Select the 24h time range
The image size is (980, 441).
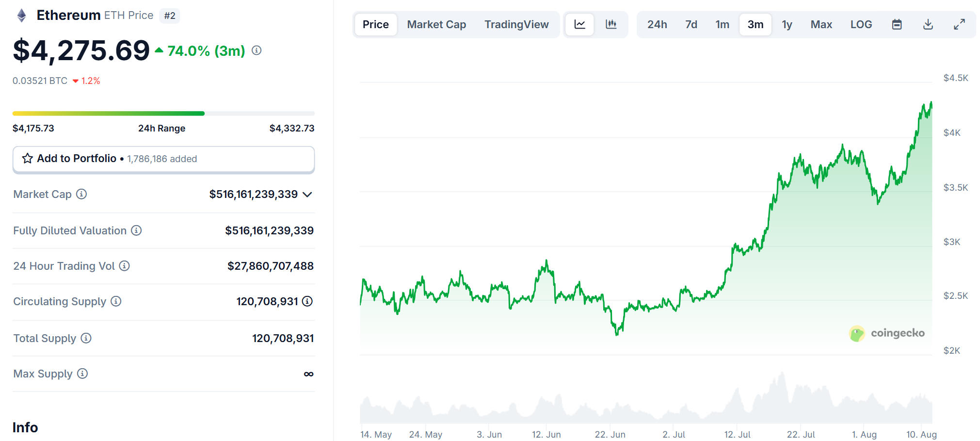point(657,24)
